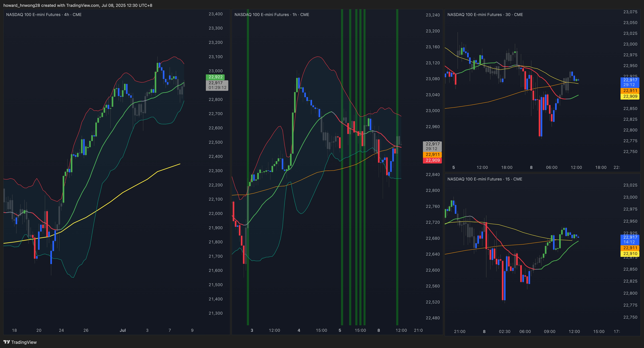The image size is (644, 348).
Task: Click '02:30' on the 15m time axis
Action: click(x=504, y=332)
